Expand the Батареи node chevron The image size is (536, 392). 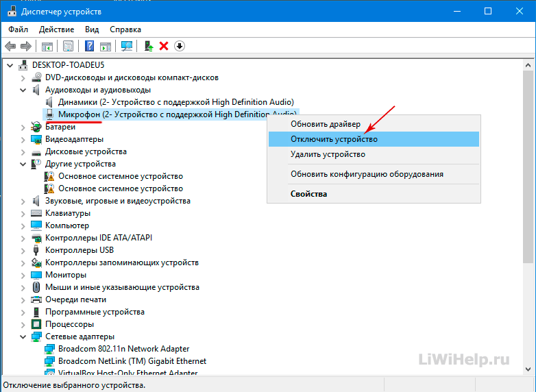pyautogui.click(x=23, y=127)
